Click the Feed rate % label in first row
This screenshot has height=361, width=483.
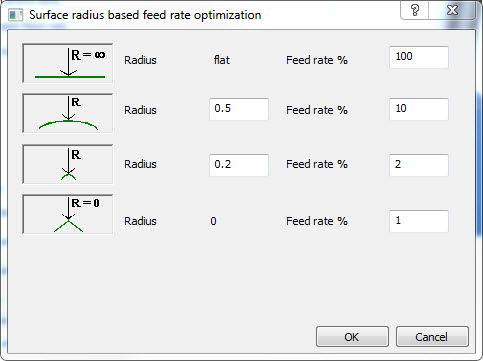click(x=317, y=60)
